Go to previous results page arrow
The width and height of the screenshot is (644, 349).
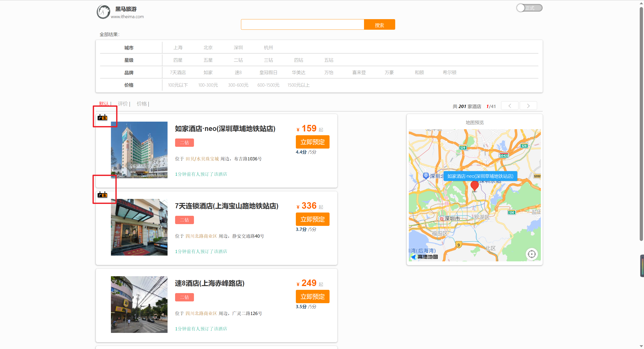tap(510, 106)
